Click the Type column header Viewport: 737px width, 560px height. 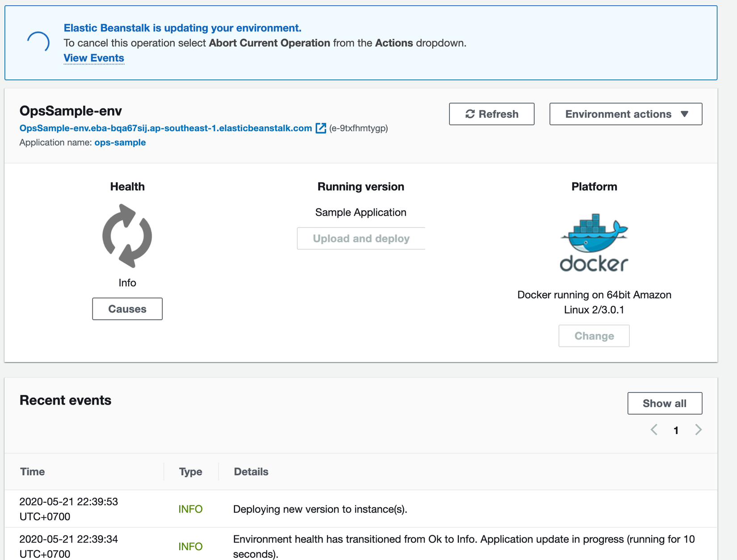pos(190,472)
